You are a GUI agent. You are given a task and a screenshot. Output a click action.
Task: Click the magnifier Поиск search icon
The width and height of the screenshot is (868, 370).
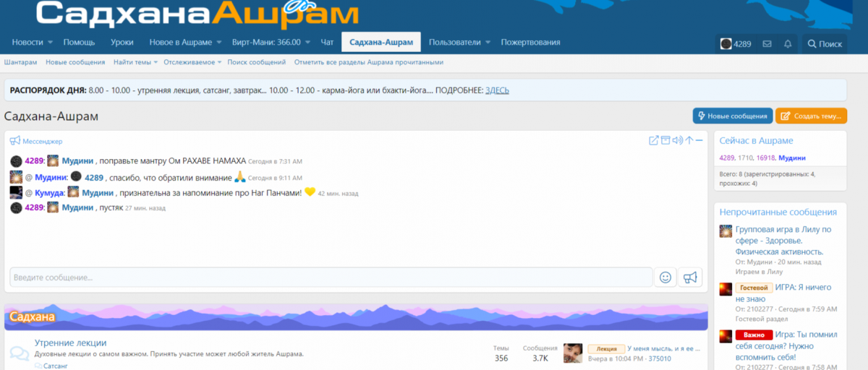[x=812, y=44]
